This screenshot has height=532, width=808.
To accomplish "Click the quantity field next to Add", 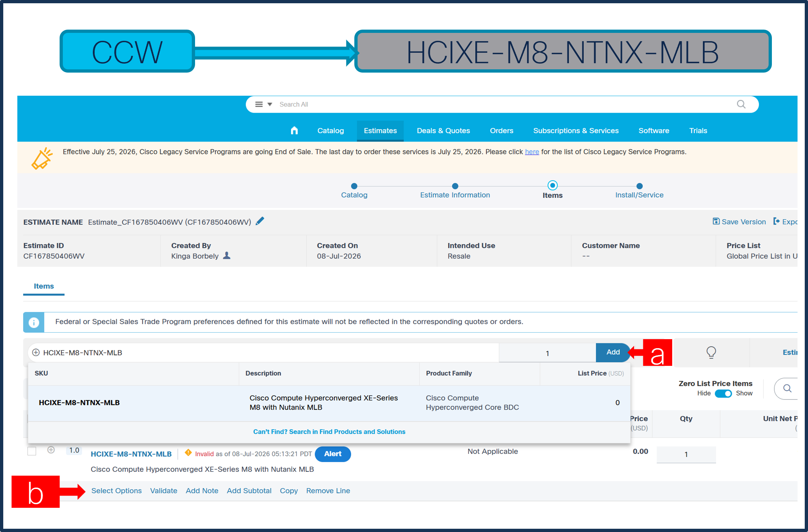I will point(547,353).
